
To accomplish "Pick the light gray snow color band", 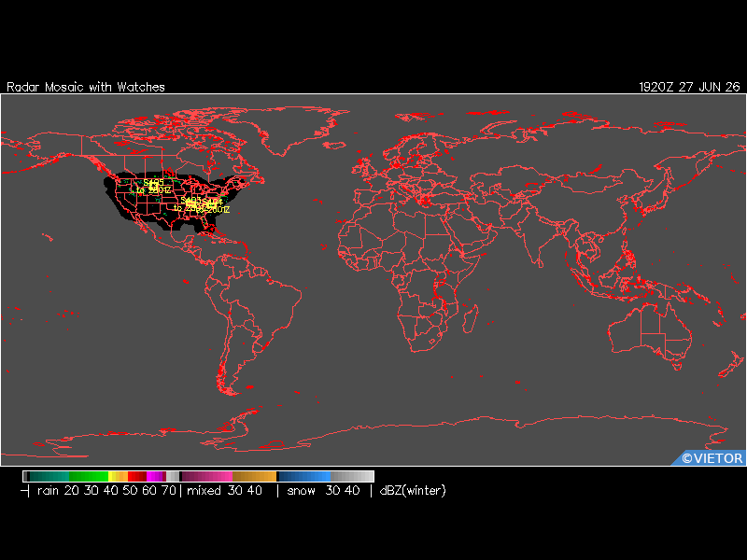I will coord(352,476).
